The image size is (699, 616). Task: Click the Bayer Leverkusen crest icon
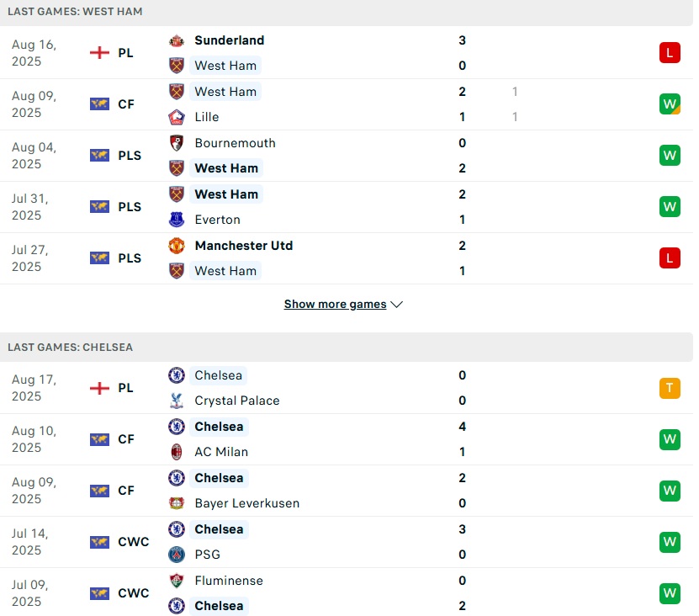(177, 503)
